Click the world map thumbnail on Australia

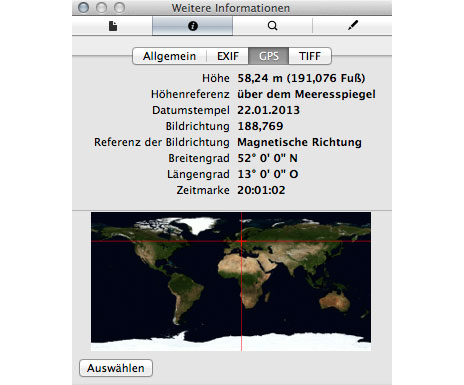click(335, 301)
